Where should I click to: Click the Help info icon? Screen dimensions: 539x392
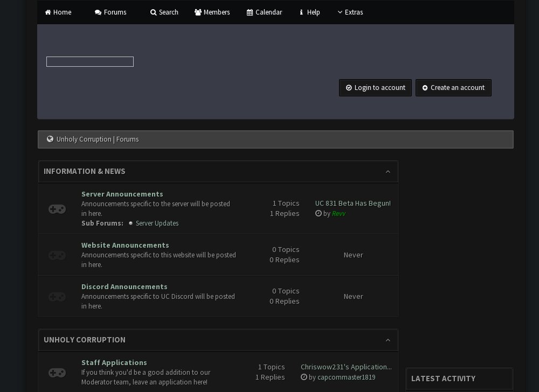(x=301, y=12)
